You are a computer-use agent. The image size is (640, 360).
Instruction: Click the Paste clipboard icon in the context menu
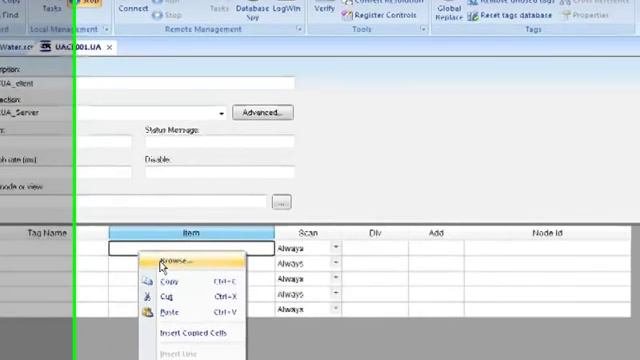147,312
